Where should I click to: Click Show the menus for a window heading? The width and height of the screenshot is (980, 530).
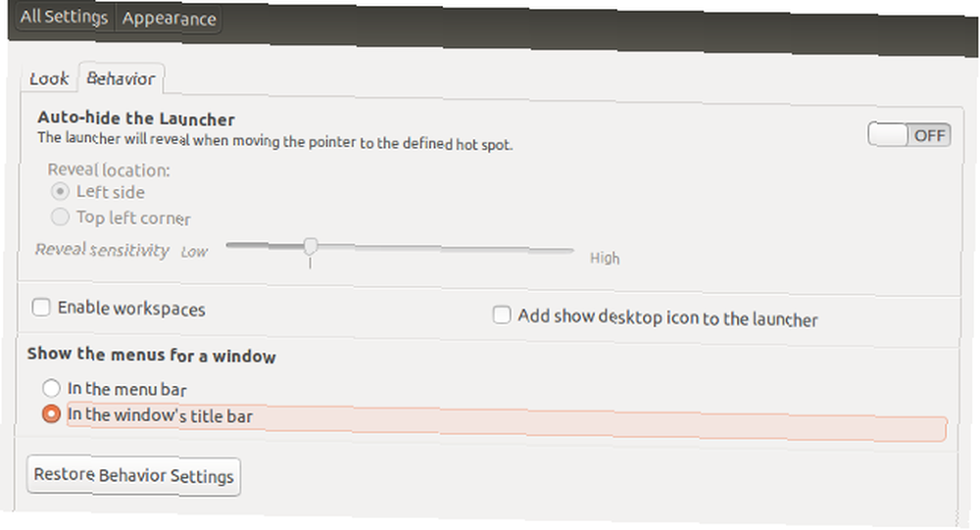[x=151, y=356]
